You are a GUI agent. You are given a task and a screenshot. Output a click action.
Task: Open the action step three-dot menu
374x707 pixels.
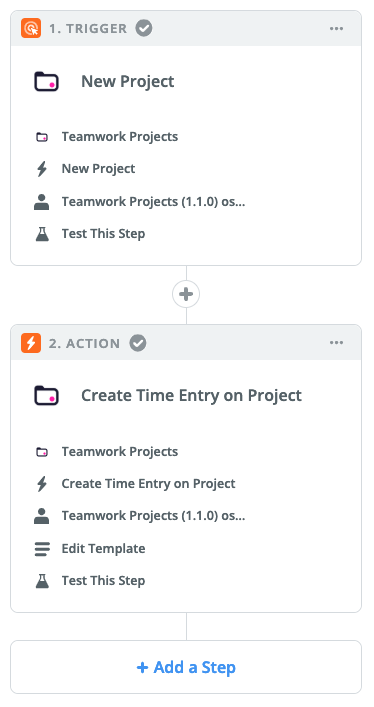click(336, 343)
